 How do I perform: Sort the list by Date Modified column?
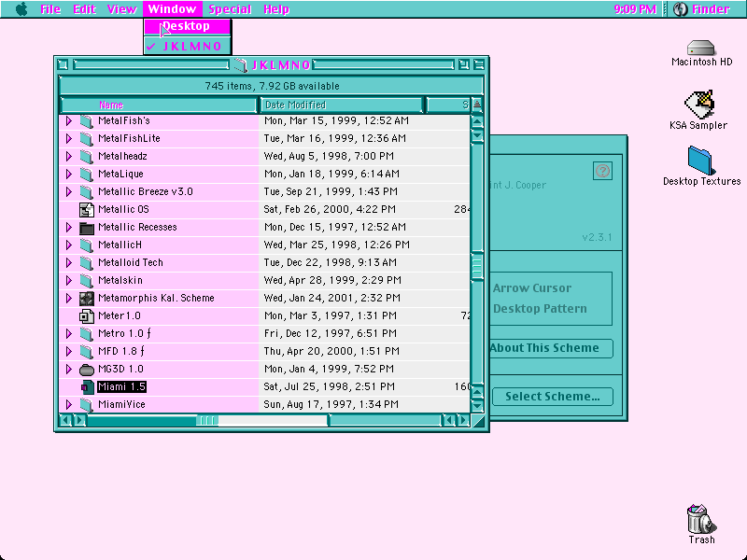tap(341, 105)
